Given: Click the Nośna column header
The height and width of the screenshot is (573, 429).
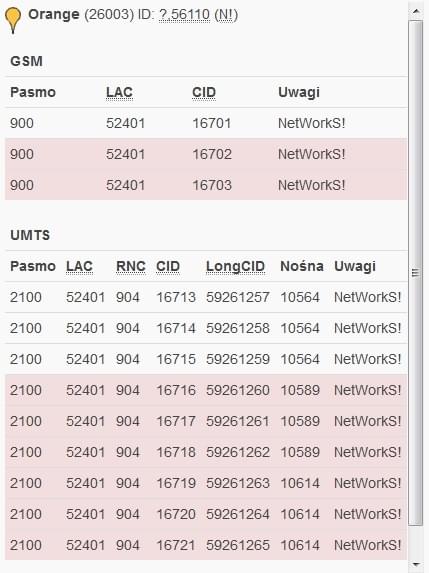Looking at the screenshot, I should click(302, 266).
